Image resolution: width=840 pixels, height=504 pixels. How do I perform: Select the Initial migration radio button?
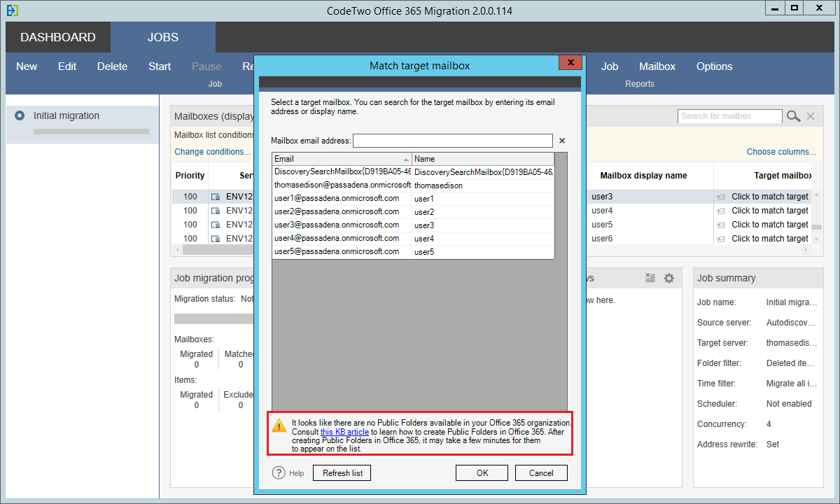pos(19,115)
